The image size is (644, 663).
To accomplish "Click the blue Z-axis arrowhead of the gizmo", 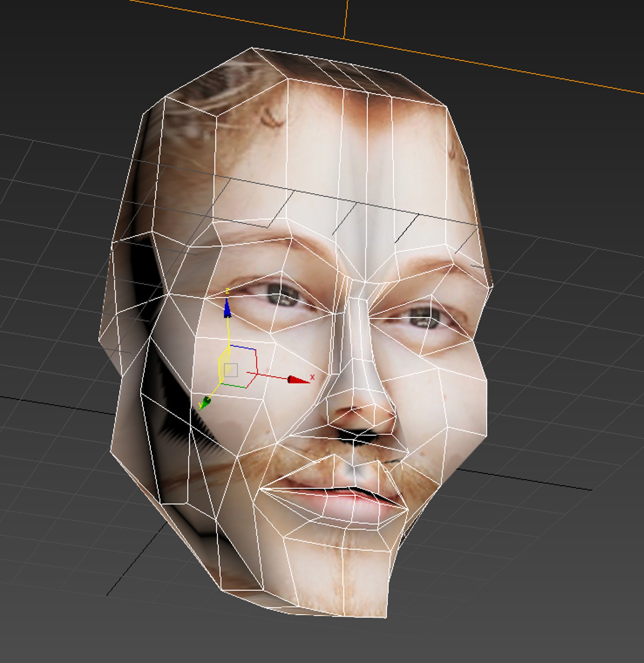I will [x=227, y=309].
